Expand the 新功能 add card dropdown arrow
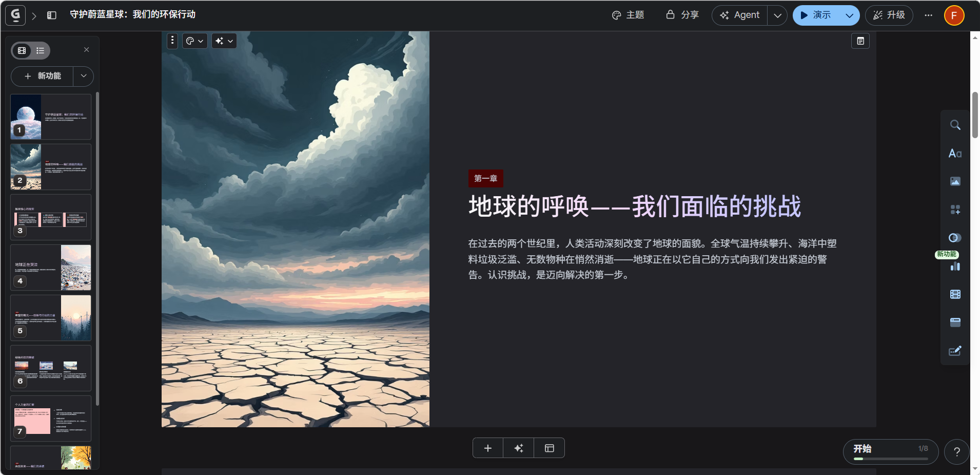 click(x=84, y=76)
